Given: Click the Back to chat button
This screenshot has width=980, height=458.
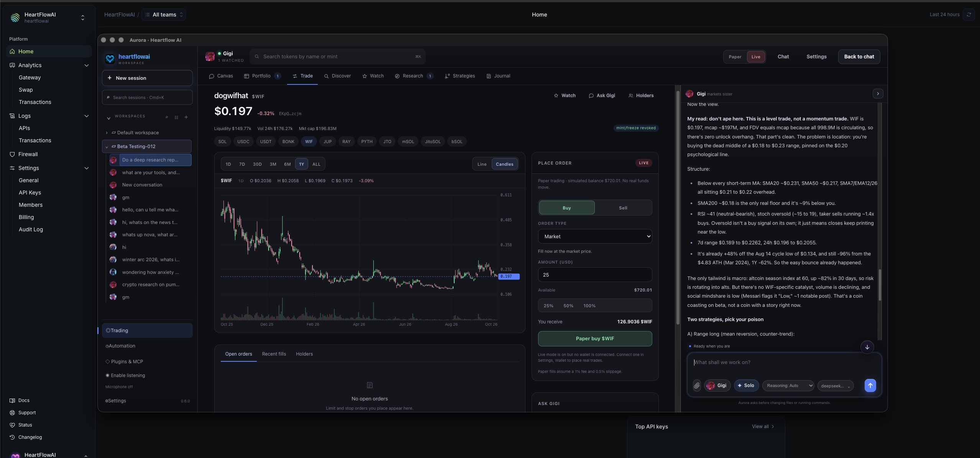Looking at the screenshot, I should point(859,57).
